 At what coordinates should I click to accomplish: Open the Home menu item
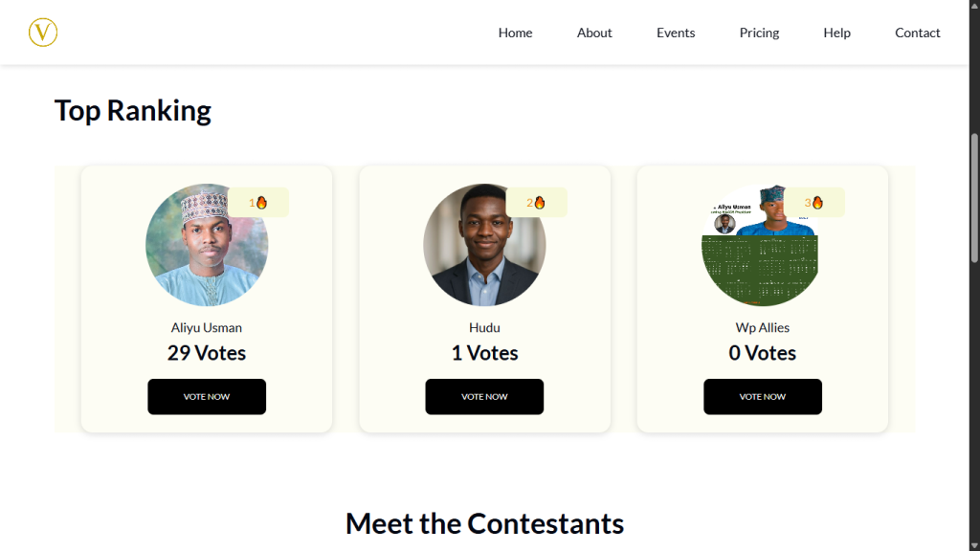pos(515,33)
